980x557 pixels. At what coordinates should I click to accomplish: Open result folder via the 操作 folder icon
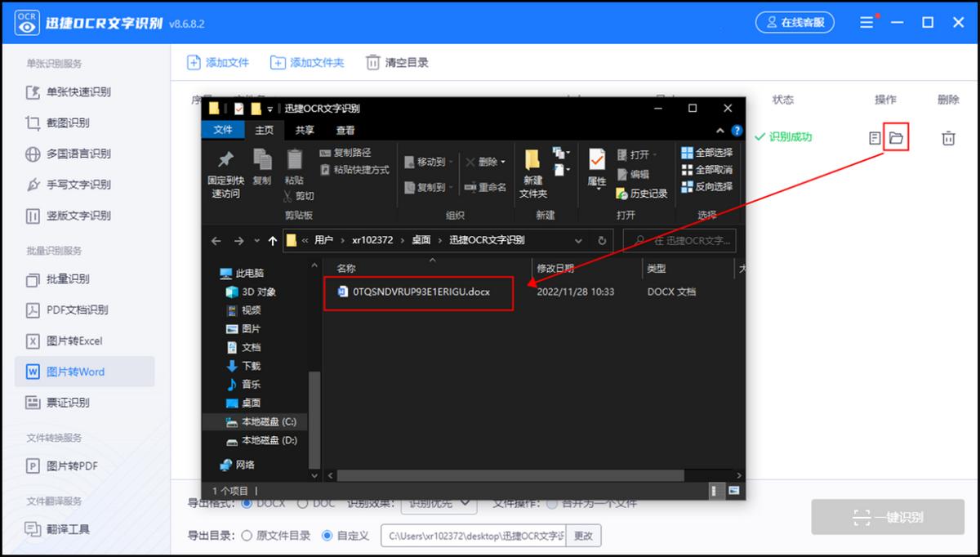[x=895, y=139]
